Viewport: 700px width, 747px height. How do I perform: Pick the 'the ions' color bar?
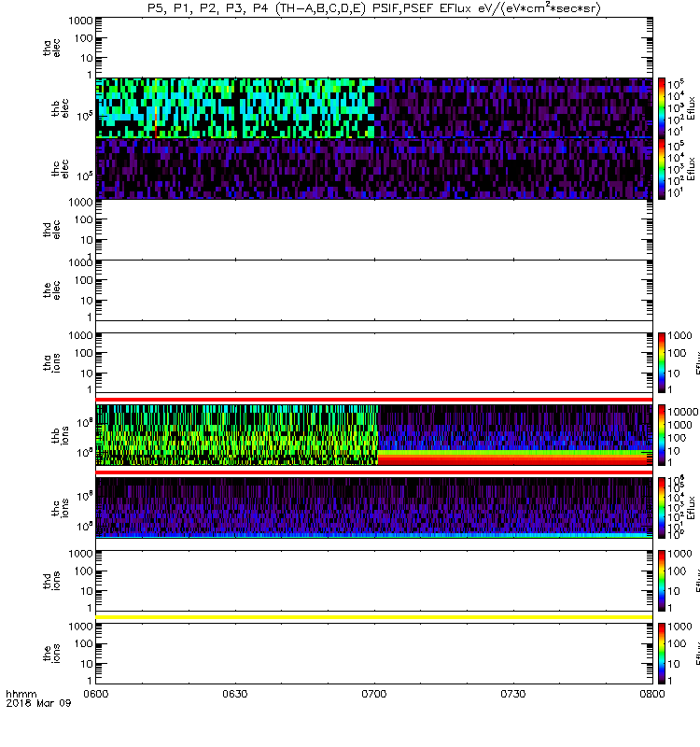click(x=662, y=654)
